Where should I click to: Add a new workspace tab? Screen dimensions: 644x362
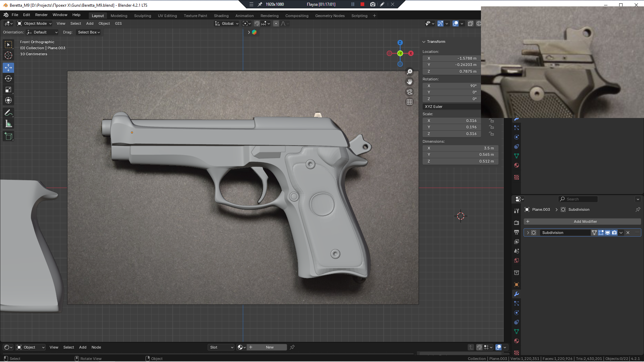click(x=374, y=16)
